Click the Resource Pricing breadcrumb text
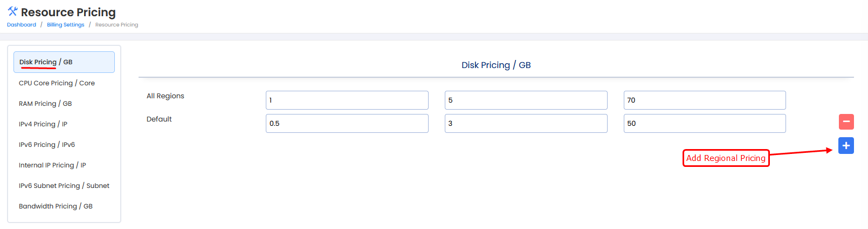868x229 pixels. [x=116, y=25]
